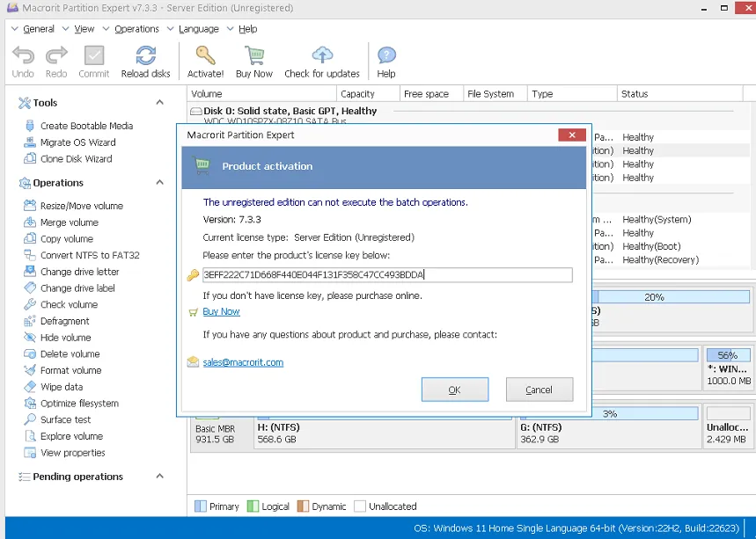The height and width of the screenshot is (539, 756).
Task: Collapse the Operations section
Action: [159, 183]
